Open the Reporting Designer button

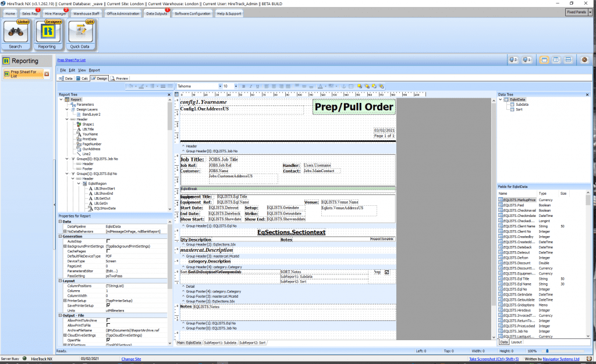(x=48, y=35)
